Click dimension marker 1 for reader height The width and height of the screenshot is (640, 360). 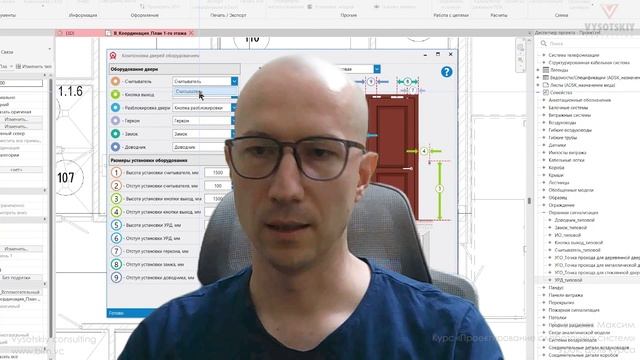(116, 173)
